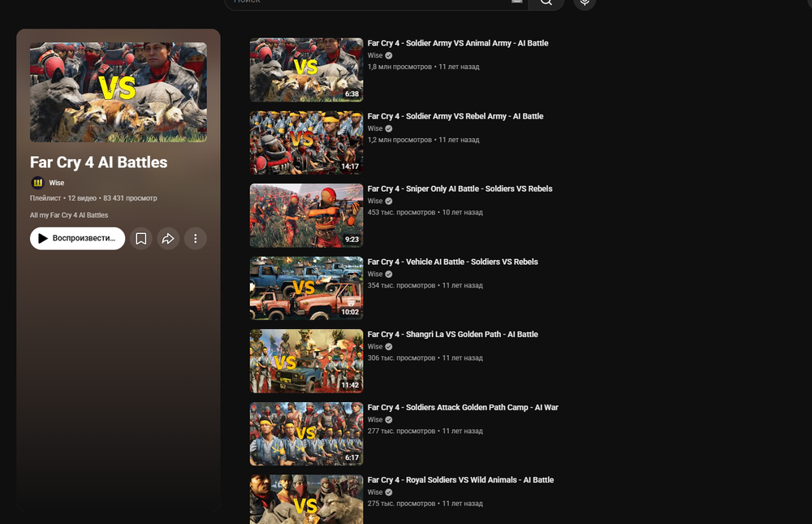Click Wise channel name under Sniper Only video
The height and width of the screenshot is (524, 812).
(375, 201)
